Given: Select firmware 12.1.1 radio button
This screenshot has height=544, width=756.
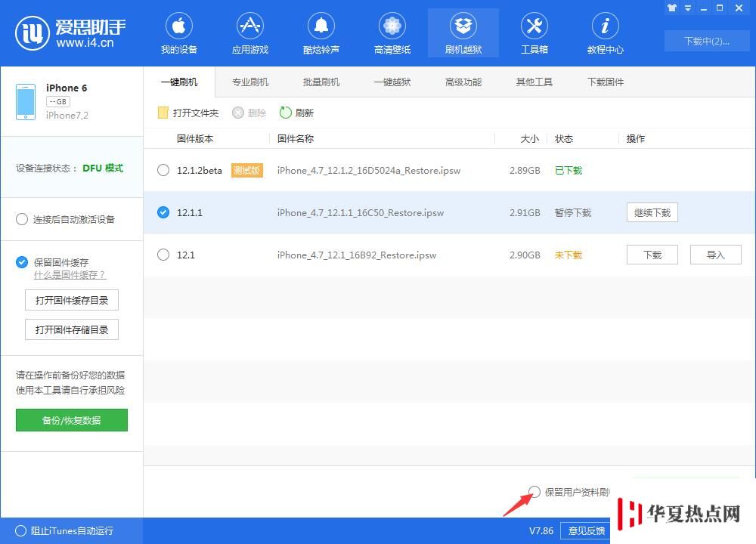Looking at the screenshot, I should click(x=163, y=212).
